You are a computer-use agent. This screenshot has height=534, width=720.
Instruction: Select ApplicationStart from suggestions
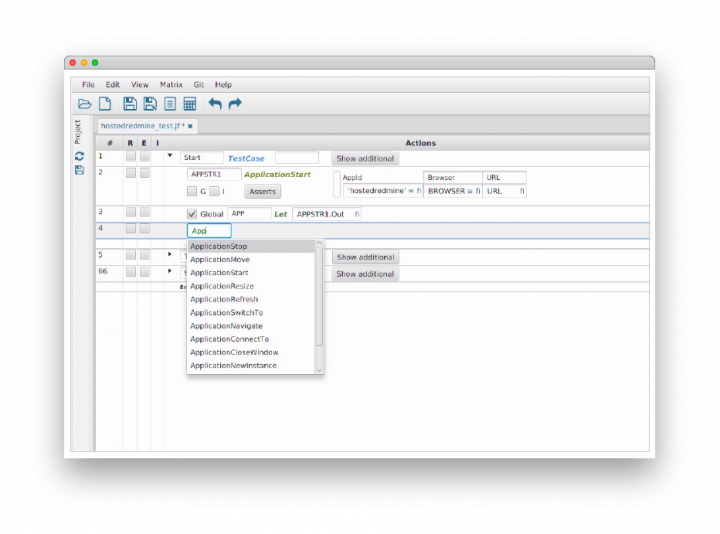coord(251,273)
